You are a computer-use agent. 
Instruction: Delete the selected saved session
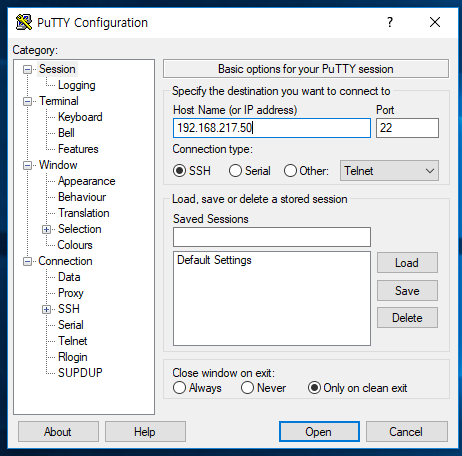[x=407, y=318]
